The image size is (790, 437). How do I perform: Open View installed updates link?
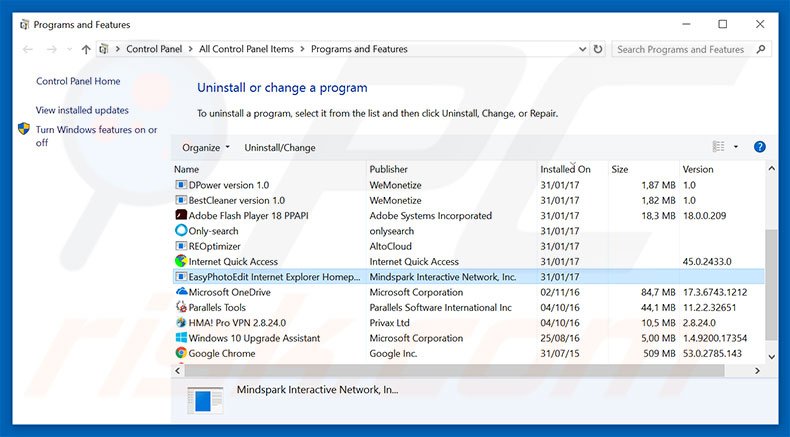[82, 110]
